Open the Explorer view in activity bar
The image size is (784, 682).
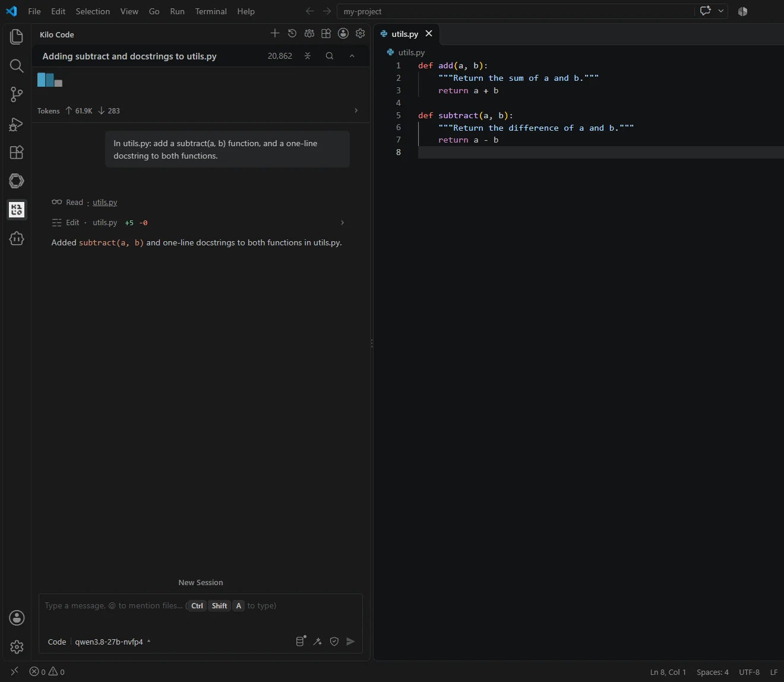17,37
